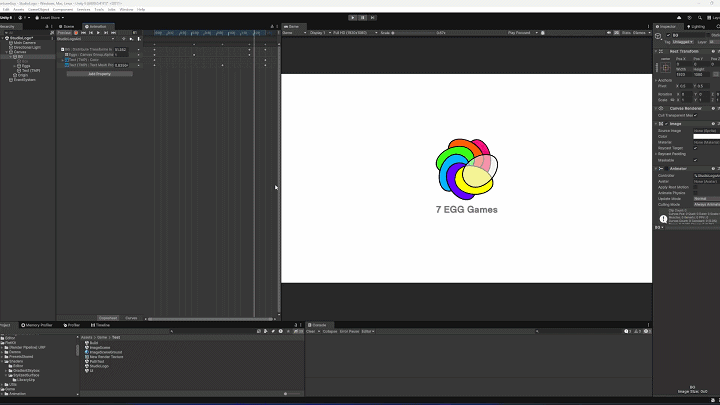The width and height of the screenshot is (720, 405).
Task: Click the Clear button in the Console
Action: point(311,332)
